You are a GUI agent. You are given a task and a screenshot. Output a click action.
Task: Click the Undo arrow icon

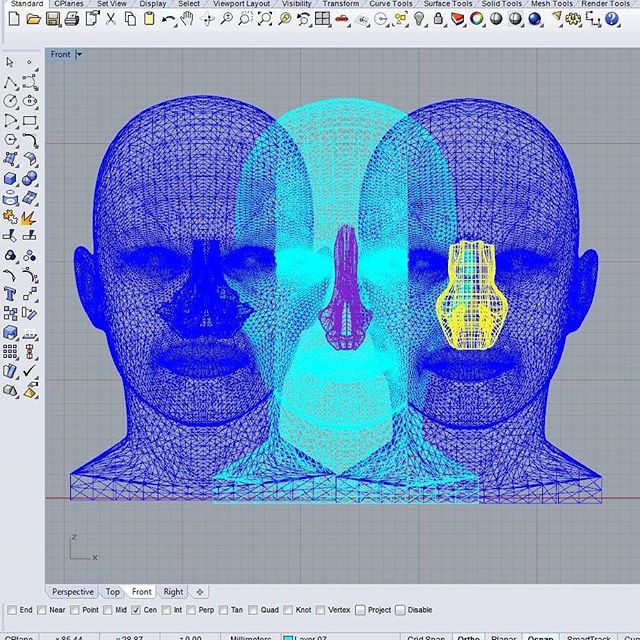coord(167,18)
